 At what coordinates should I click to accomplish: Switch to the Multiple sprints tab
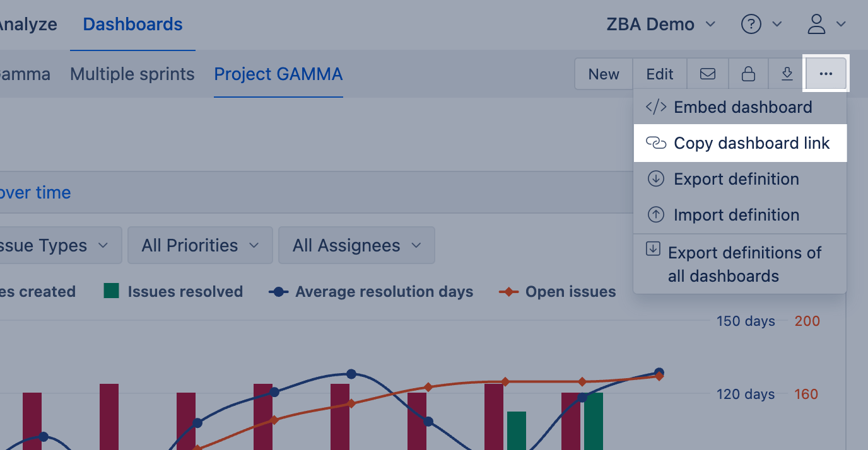[x=132, y=74]
